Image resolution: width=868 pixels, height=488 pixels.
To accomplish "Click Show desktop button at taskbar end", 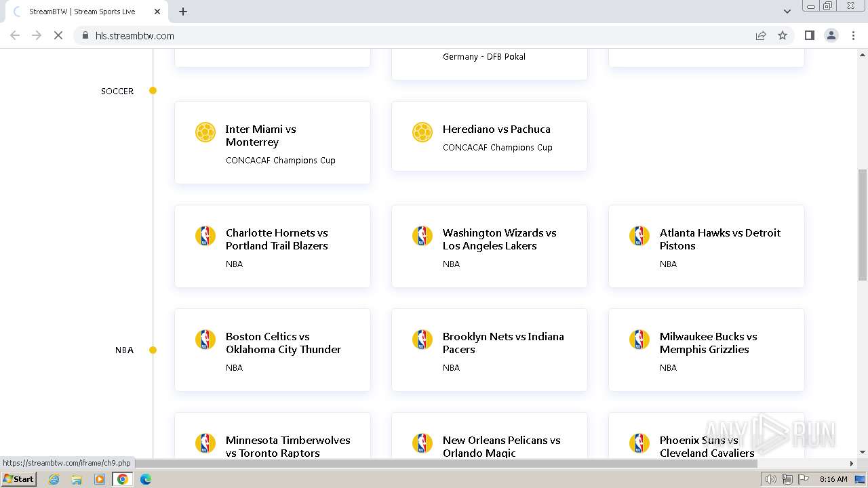I will [x=861, y=479].
